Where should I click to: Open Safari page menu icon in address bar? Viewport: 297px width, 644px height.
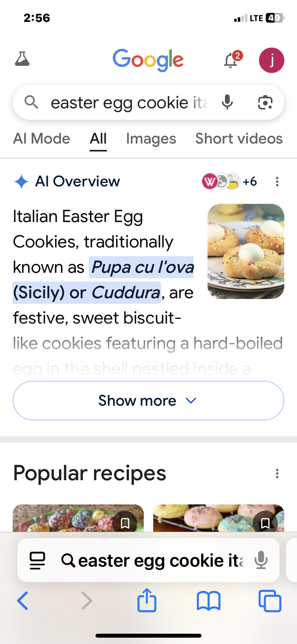point(38,560)
